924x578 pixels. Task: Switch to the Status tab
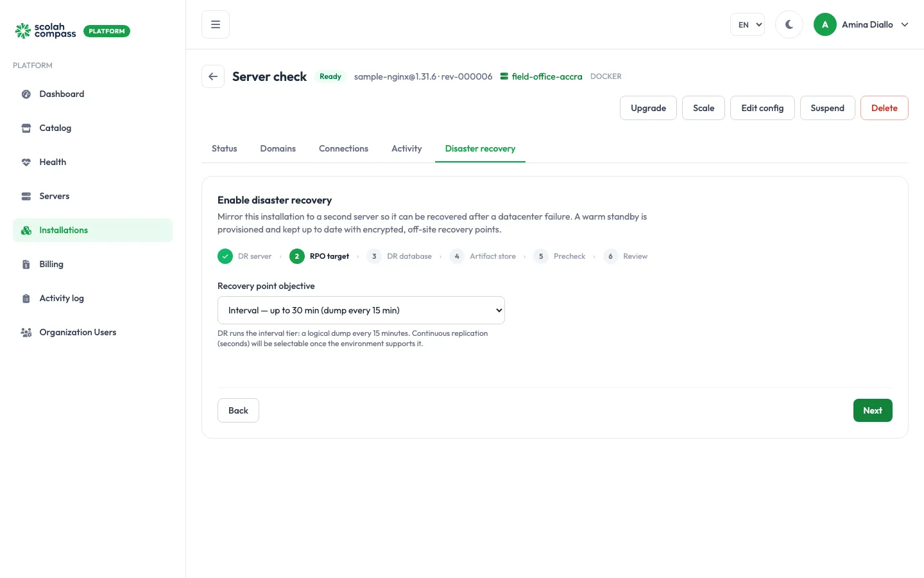pyautogui.click(x=225, y=148)
